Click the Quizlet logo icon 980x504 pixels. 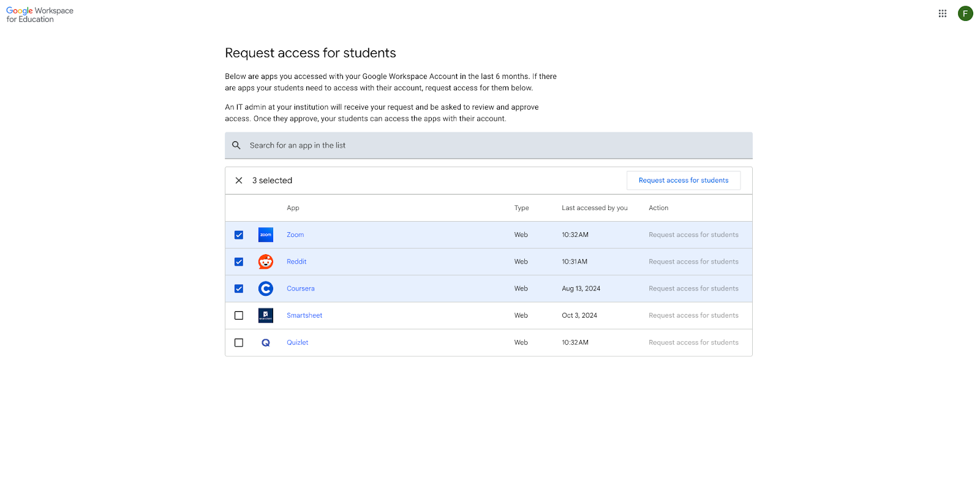pos(266,343)
